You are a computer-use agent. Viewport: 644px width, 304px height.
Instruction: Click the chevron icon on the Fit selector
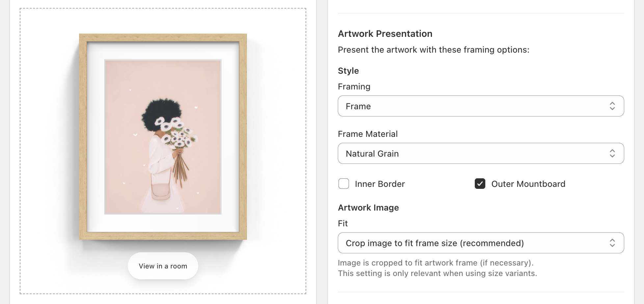point(612,243)
